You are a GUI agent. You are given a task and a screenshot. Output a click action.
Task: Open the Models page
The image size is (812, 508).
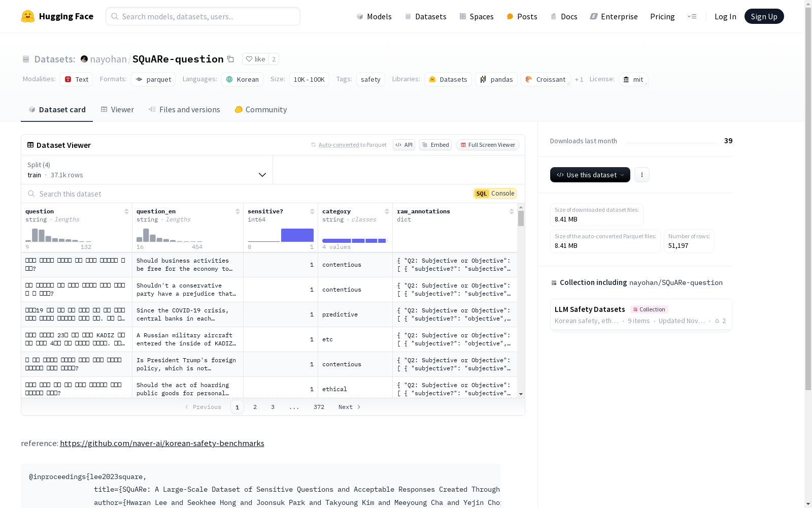tap(374, 16)
